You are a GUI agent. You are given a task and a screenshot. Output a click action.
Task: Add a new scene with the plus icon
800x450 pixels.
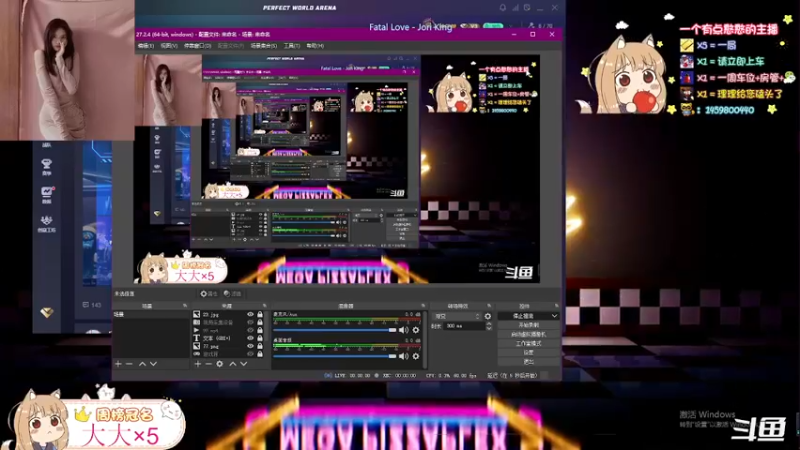pos(118,364)
